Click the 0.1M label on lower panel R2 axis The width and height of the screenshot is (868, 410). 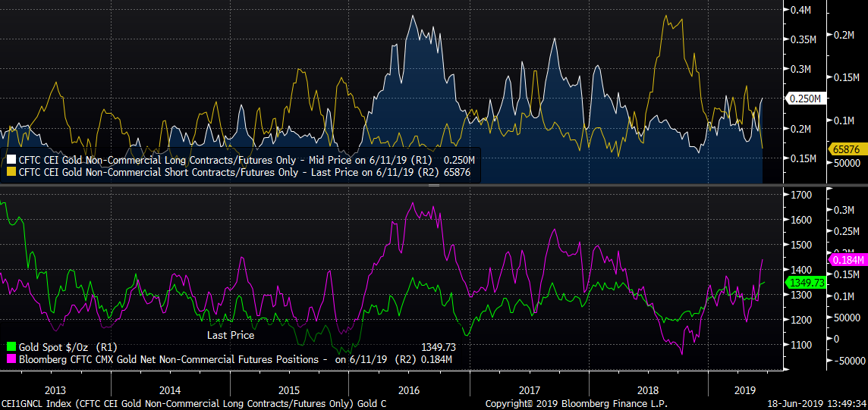click(844, 296)
